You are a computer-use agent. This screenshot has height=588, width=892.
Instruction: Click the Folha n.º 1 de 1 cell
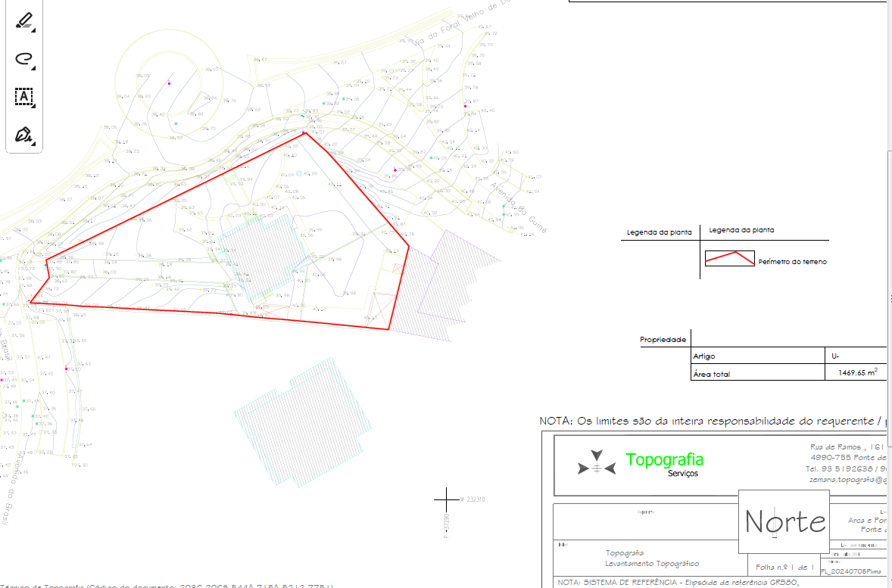(x=784, y=567)
